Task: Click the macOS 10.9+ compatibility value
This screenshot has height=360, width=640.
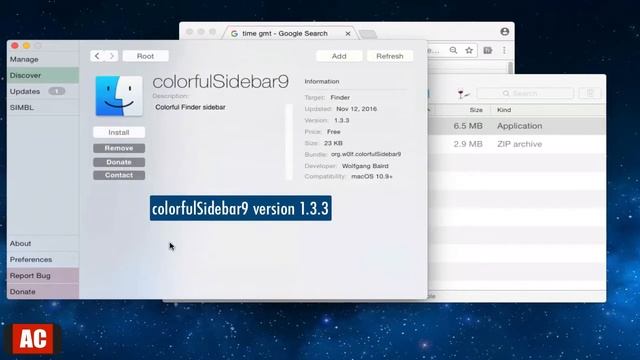Action: (372, 176)
